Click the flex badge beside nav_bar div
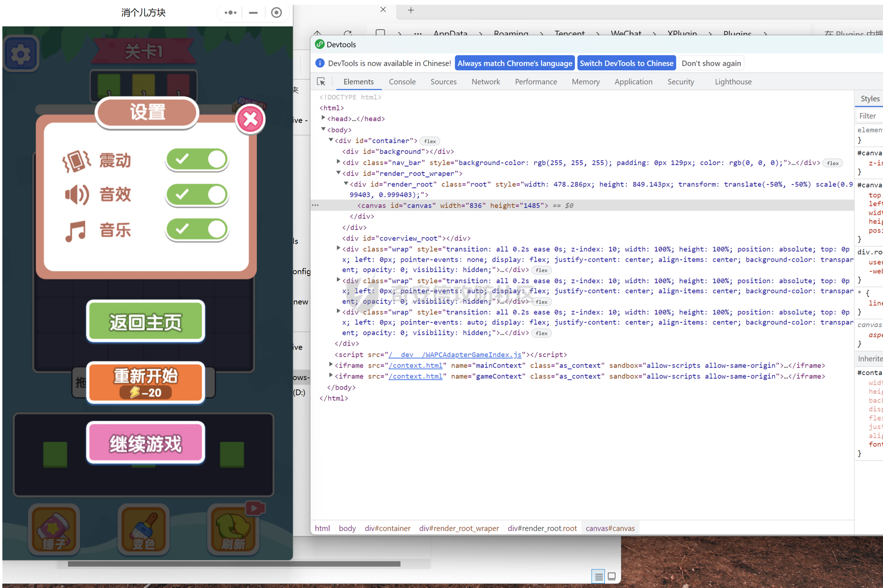 [833, 163]
